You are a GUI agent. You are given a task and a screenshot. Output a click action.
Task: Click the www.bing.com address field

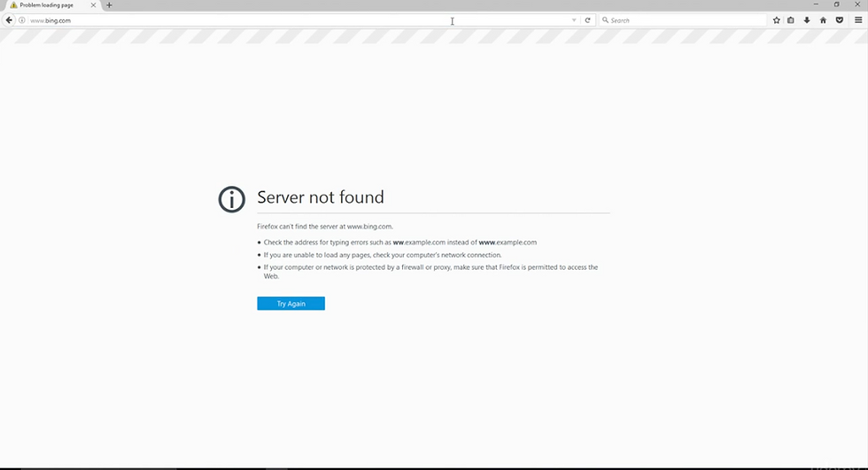click(x=299, y=20)
